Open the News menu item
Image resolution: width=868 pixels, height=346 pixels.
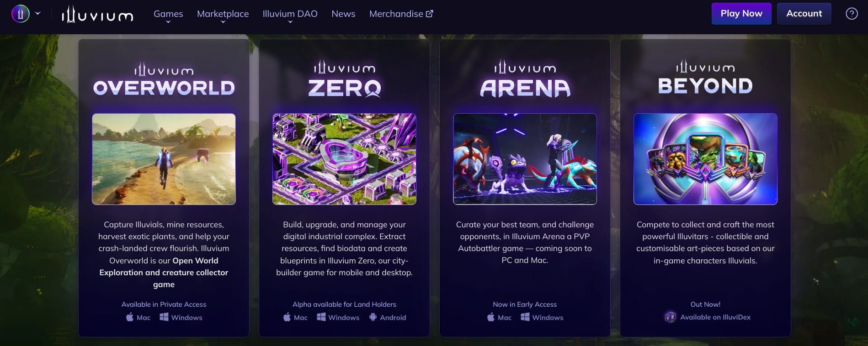coord(343,14)
